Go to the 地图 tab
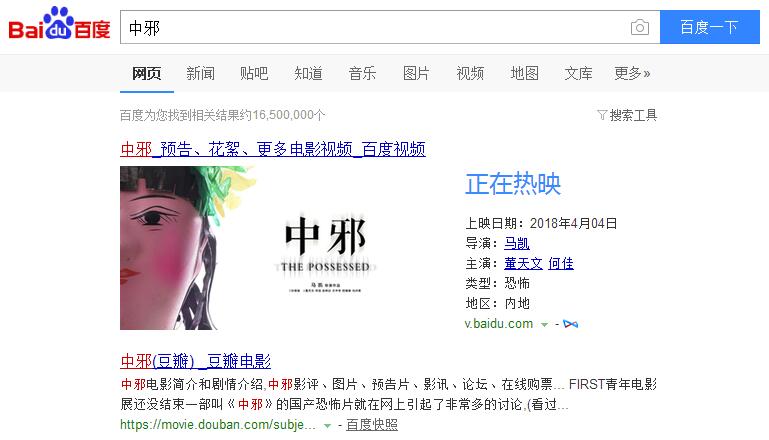The height and width of the screenshot is (440, 769). pos(524,73)
